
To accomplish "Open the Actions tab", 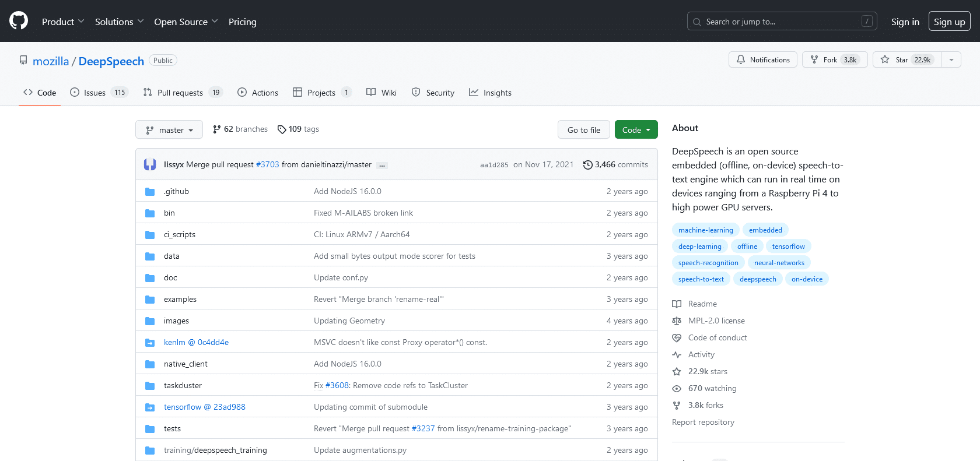I will pyautogui.click(x=258, y=93).
